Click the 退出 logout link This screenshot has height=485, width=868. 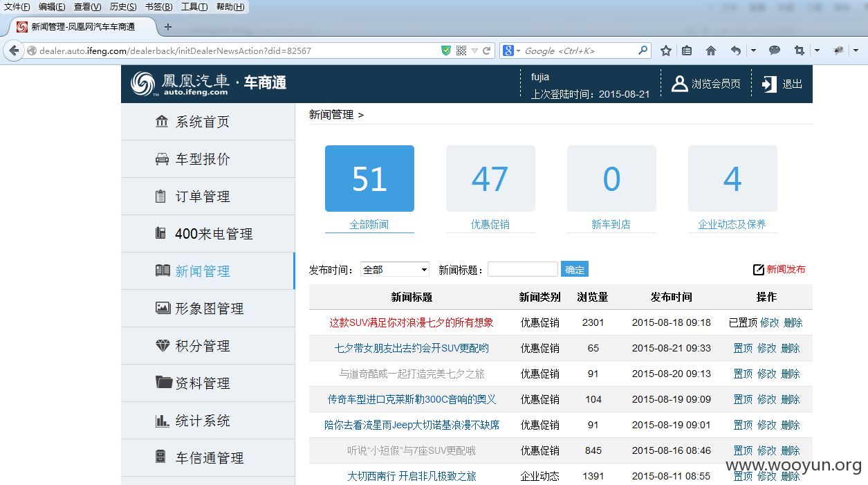coord(793,84)
